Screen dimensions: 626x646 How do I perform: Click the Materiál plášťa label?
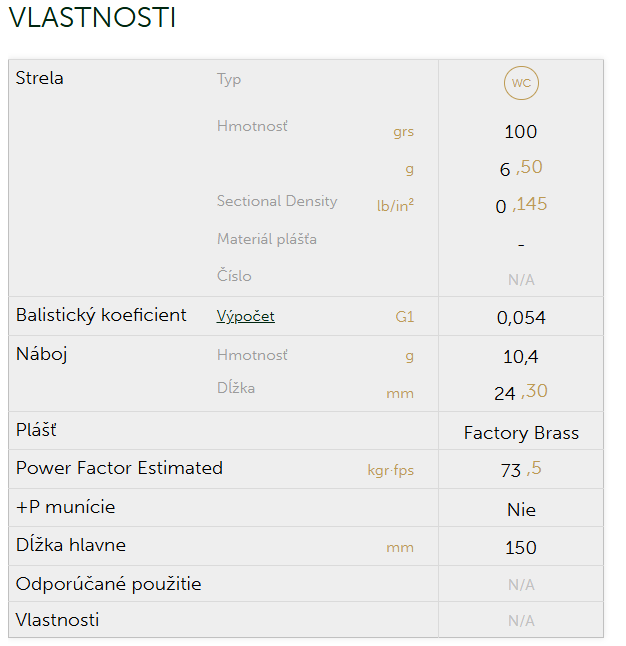pos(267,240)
